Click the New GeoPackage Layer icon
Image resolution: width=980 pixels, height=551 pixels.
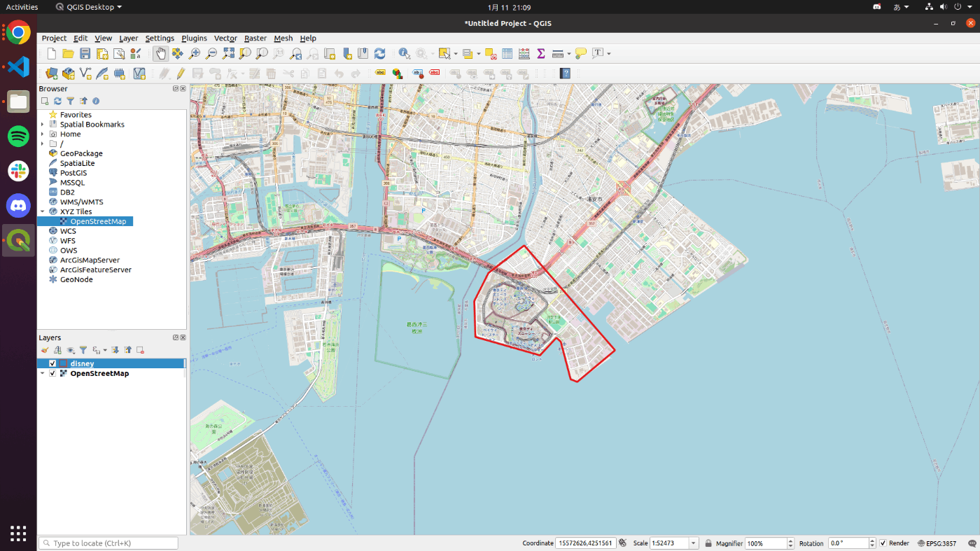pos(69,73)
